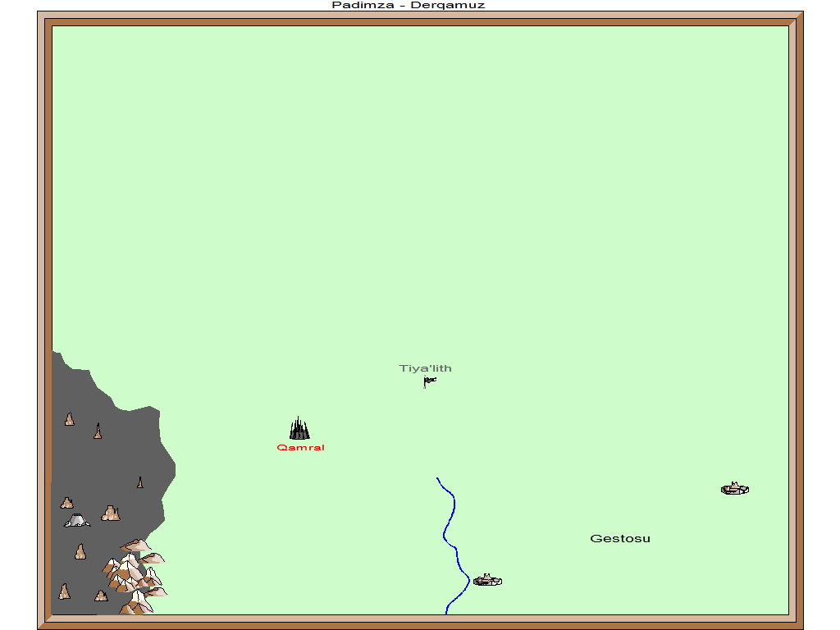Select the snow-capped mountain range cluster
Screen dimensions: 840x630
(135, 576)
